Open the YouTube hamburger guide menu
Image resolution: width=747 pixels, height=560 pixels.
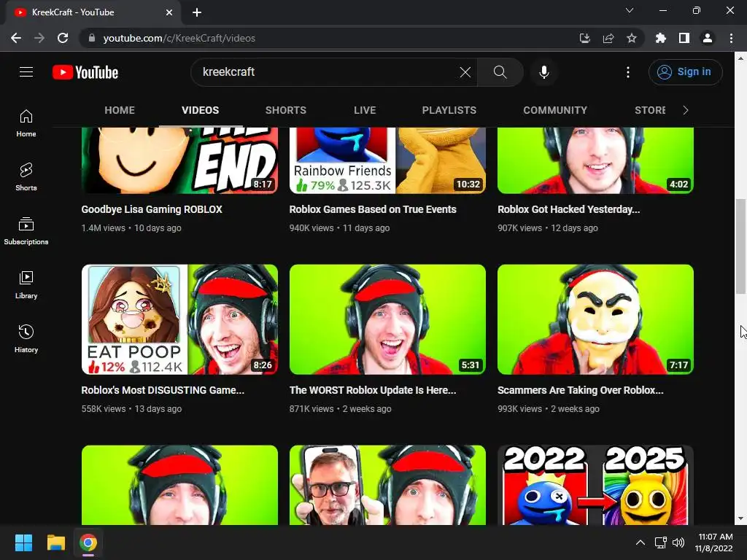(x=26, y=72)
